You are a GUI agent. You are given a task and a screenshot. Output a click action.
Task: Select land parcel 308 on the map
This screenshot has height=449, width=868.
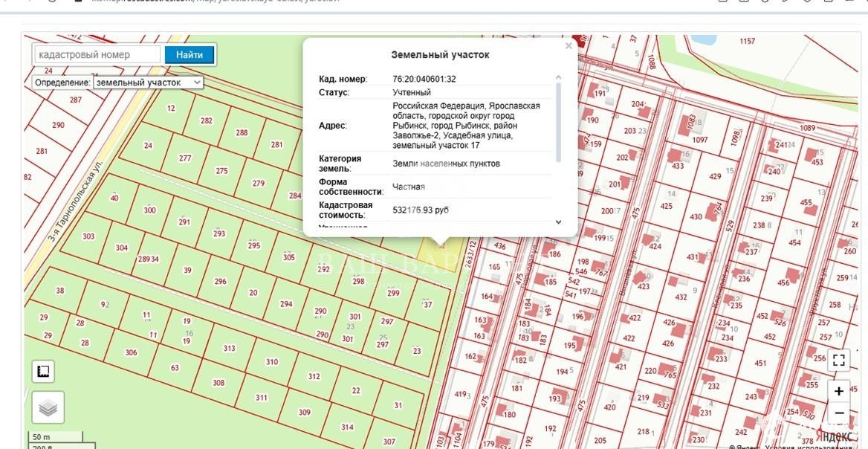[x=218, y=383]
